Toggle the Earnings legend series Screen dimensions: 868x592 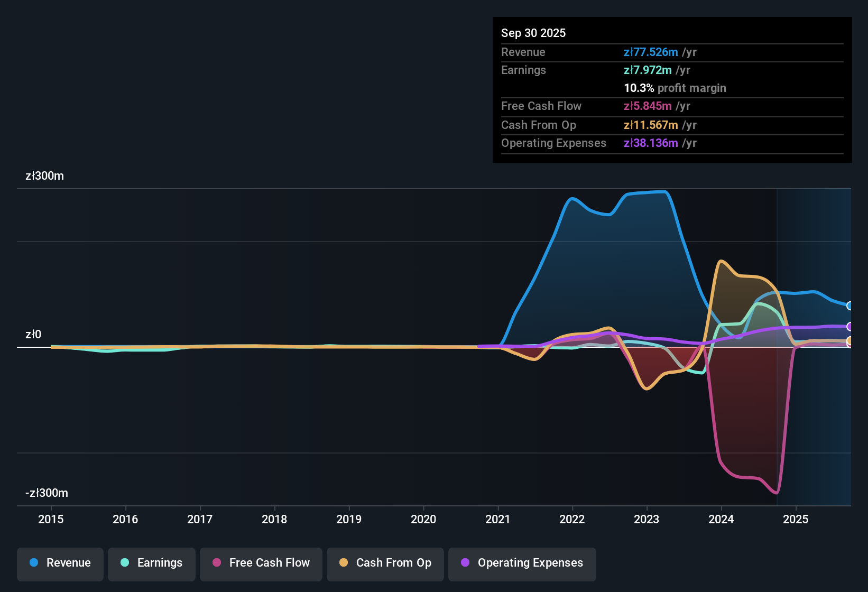152,563
